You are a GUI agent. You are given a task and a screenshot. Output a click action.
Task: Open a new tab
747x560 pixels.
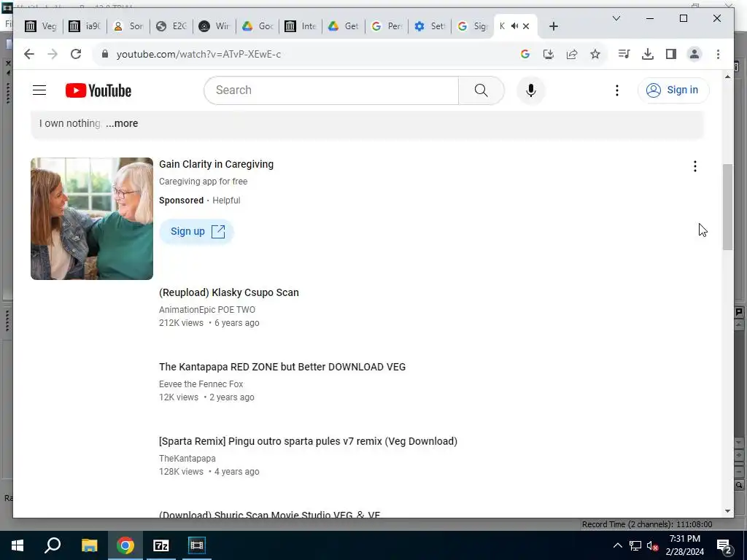pos(553,26)
